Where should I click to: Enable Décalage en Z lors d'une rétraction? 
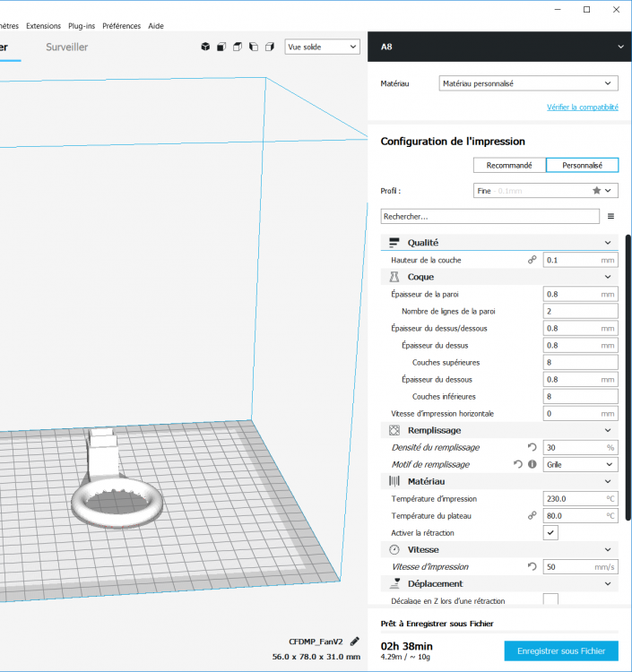(551, 599)
